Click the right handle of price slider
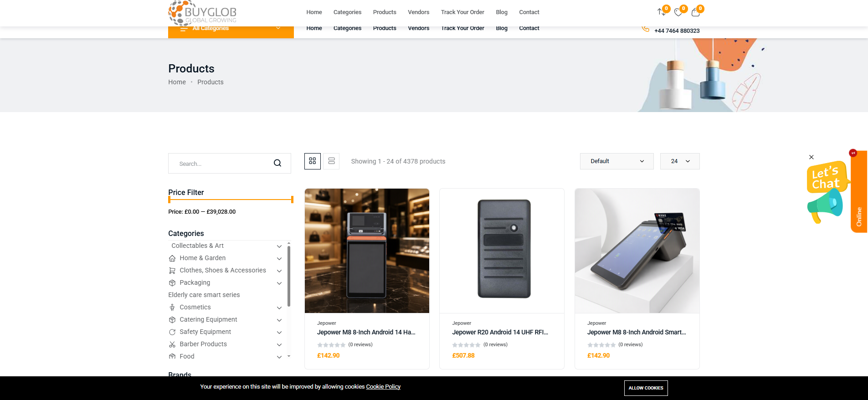The height and width of the screenshot is (400, 868). coord(292,200)
